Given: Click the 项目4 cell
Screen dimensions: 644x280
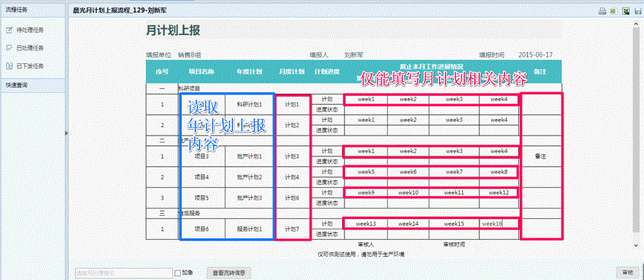Looking at the screenshot, I should tap(202, 177).
